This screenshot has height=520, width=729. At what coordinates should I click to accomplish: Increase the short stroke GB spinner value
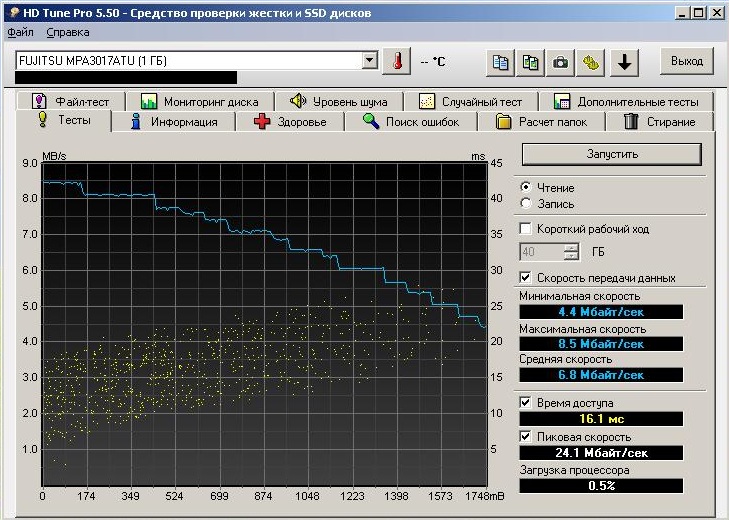point(571,247)
